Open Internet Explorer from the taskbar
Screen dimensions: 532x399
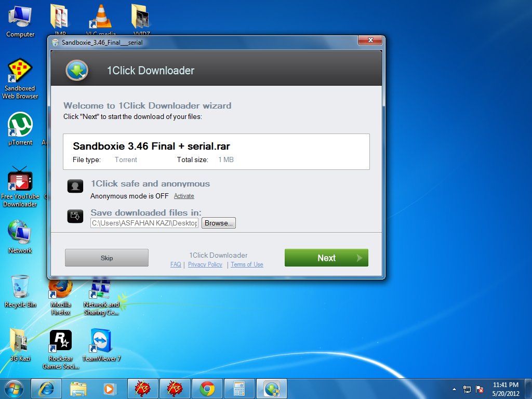46,388
